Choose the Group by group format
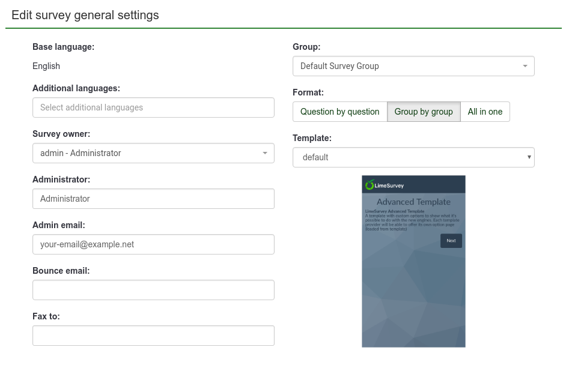The width and height of the screenshot is (563, 392). 424,112
